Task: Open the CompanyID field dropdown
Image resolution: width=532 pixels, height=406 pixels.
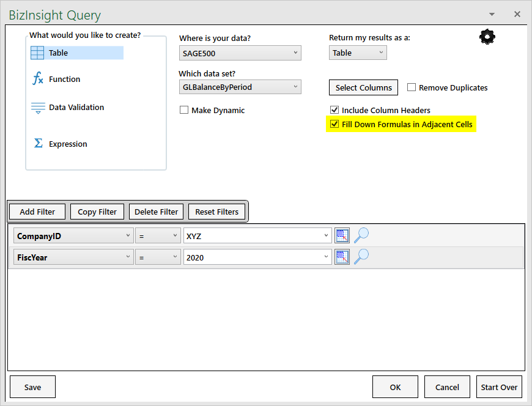Action: [73, 236]
